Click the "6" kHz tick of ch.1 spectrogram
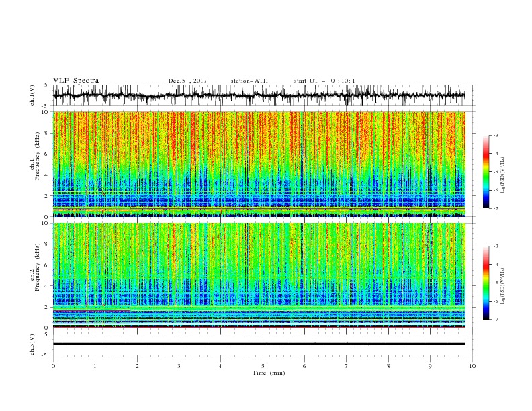Image resolution: width=532 pixels, height=411 pixels. [47, 154]
